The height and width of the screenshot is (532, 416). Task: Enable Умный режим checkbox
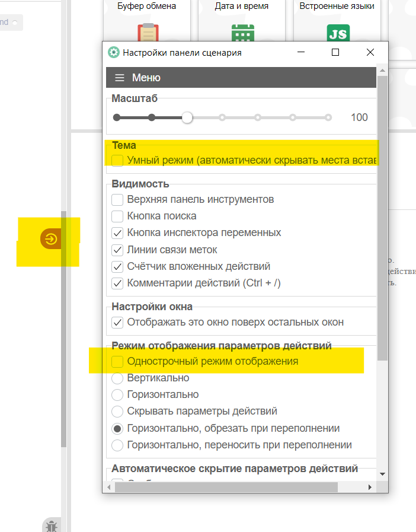117,160
